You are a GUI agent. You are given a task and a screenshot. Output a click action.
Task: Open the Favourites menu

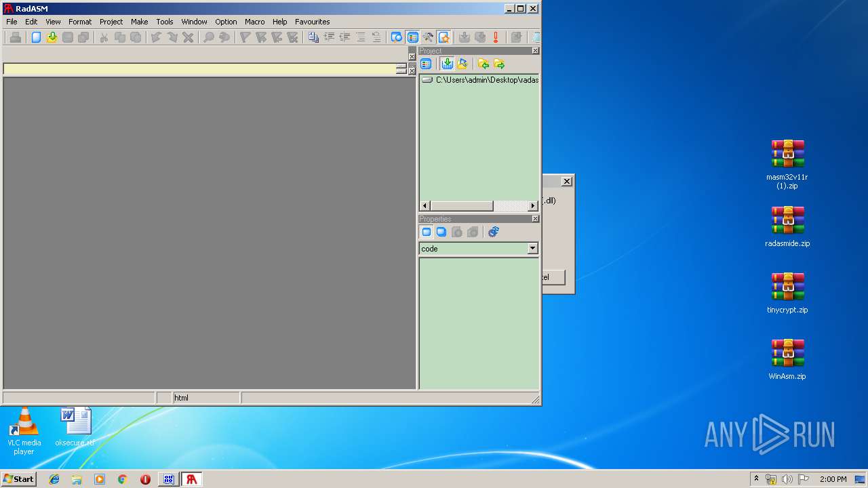[x=313, y=22]
